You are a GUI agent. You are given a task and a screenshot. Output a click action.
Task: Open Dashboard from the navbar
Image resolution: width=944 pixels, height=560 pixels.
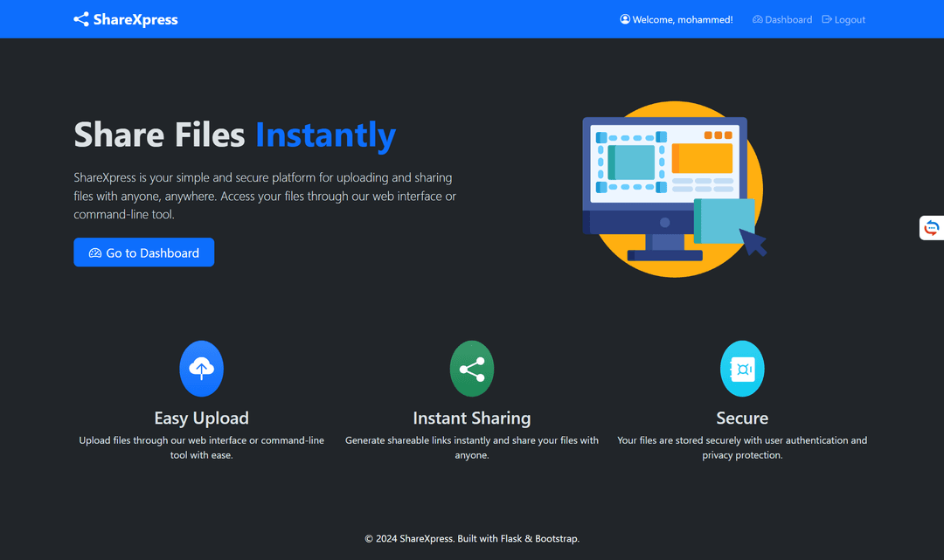click(x=782, y=19)
